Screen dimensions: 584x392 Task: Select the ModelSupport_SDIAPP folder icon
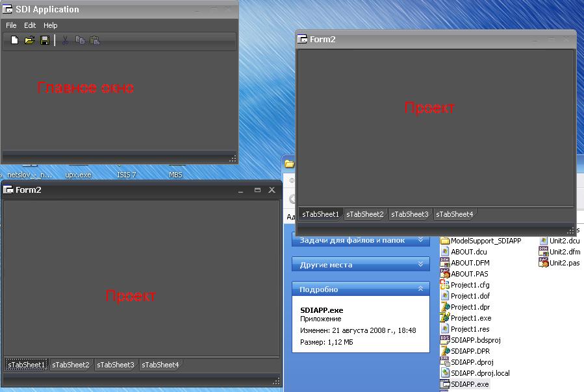click(445, 241)
